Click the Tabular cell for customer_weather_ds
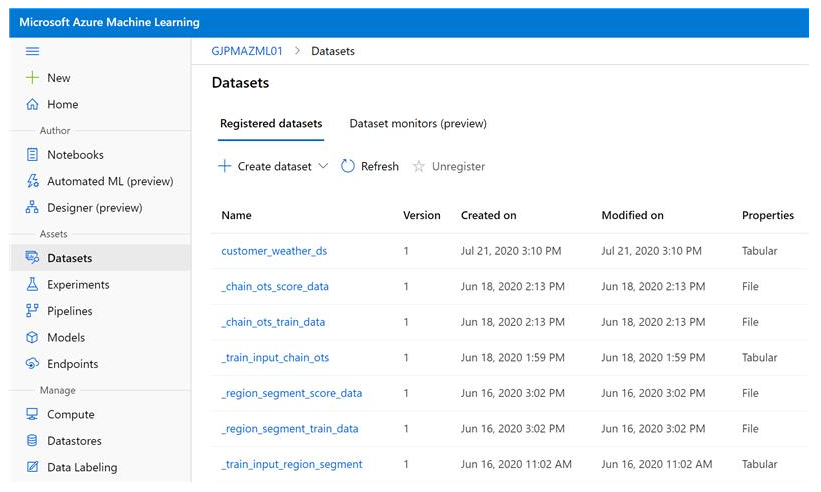 coord(759,251)
